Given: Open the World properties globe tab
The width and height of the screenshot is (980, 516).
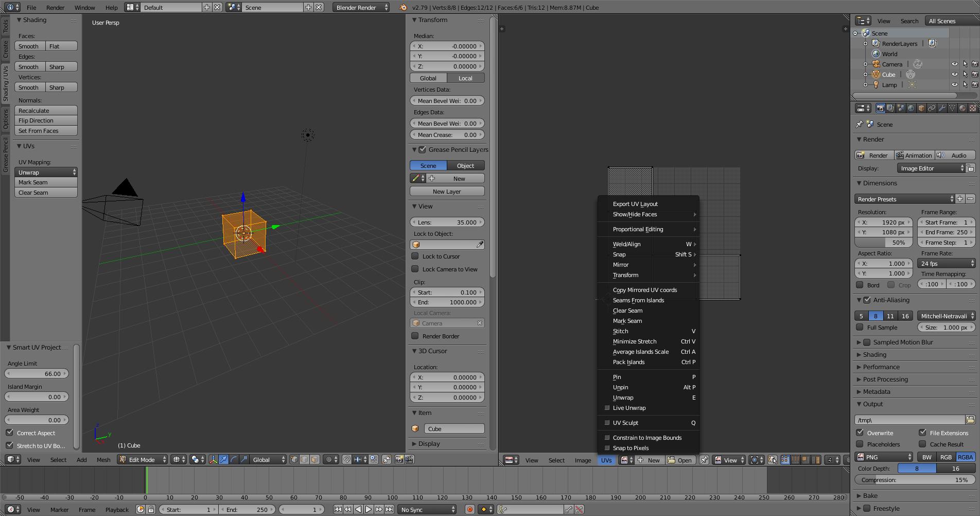Looking at the screenshot, I should [x=911, y=108].
